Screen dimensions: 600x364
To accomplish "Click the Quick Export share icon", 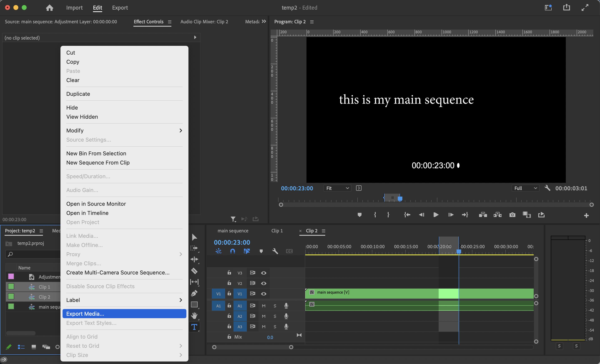I will point(566,7).
